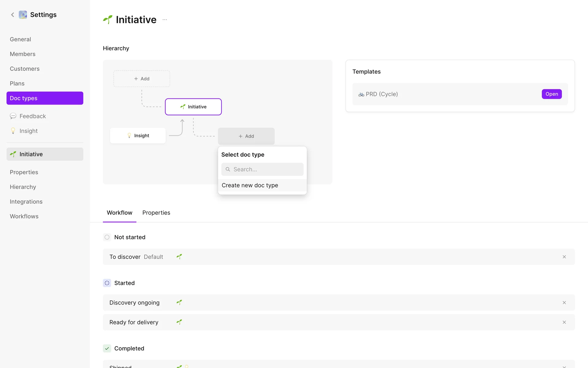Add a parent doc type above Initiative
Image resolution: width=588 pixels, height=368 pixels.
142,79
